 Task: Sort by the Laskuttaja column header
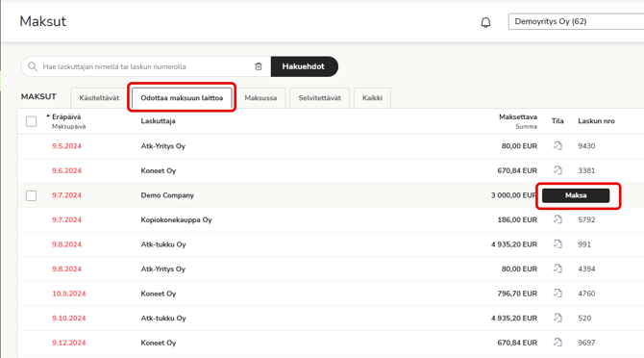[159, 121]
